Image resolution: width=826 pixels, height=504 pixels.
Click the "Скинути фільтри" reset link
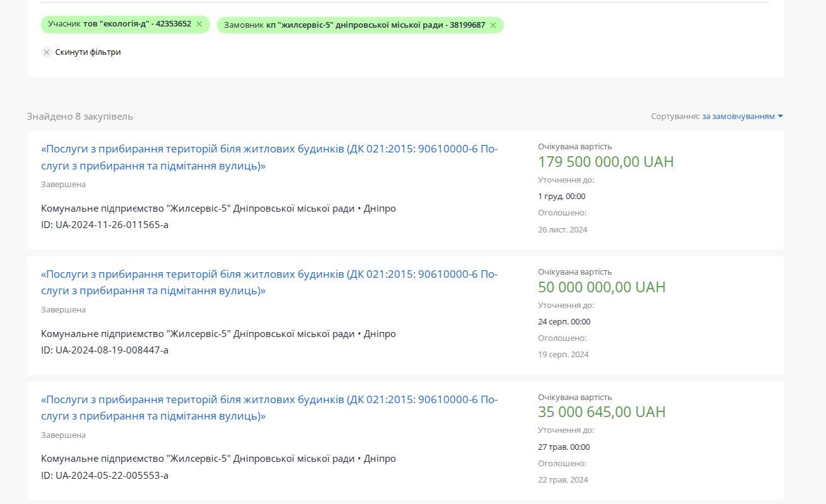pos(88,52)
